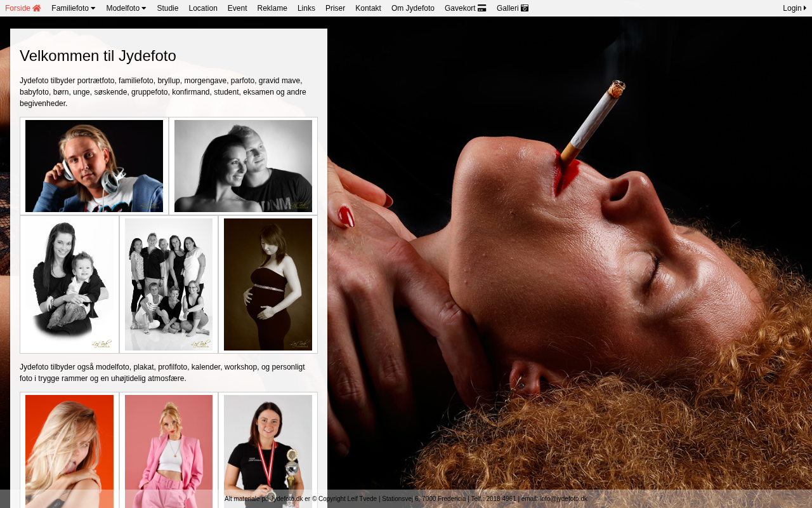
Task: Select Reklame in the navigation bar
Action: pyautogui.click(x=272, y=8)
